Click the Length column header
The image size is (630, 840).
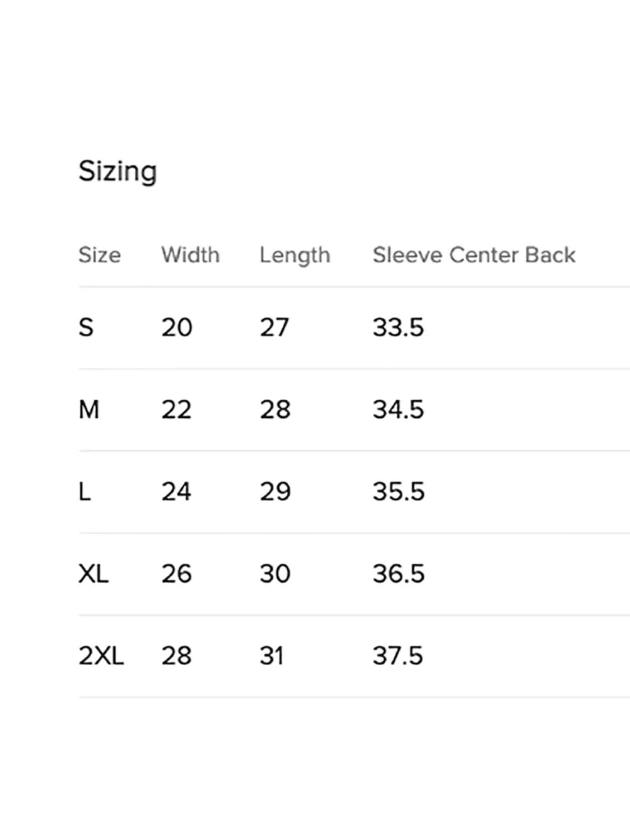pos(295,255)
